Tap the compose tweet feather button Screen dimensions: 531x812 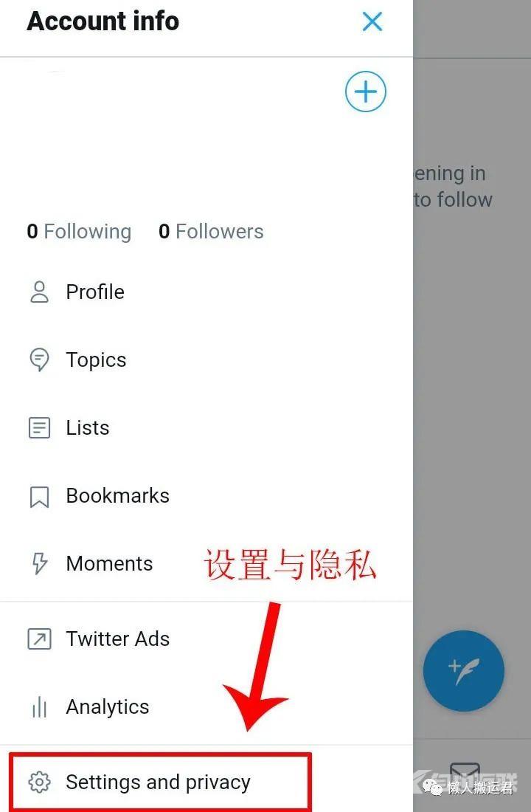coord(464,670)
